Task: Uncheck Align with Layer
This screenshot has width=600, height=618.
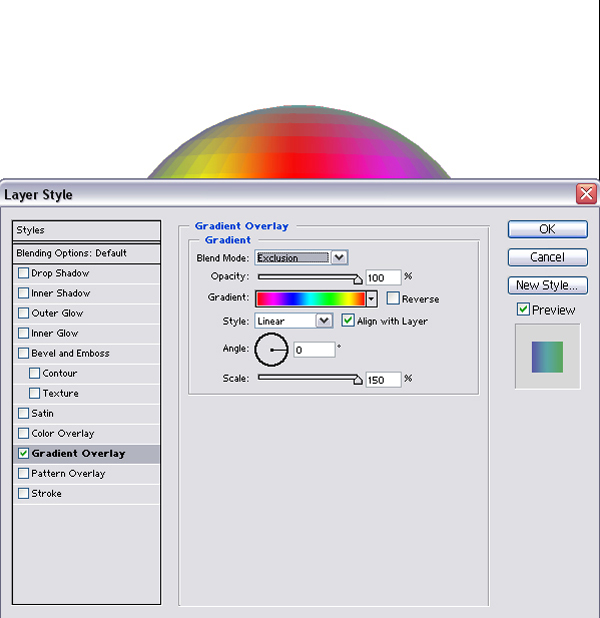Action: 348,320
